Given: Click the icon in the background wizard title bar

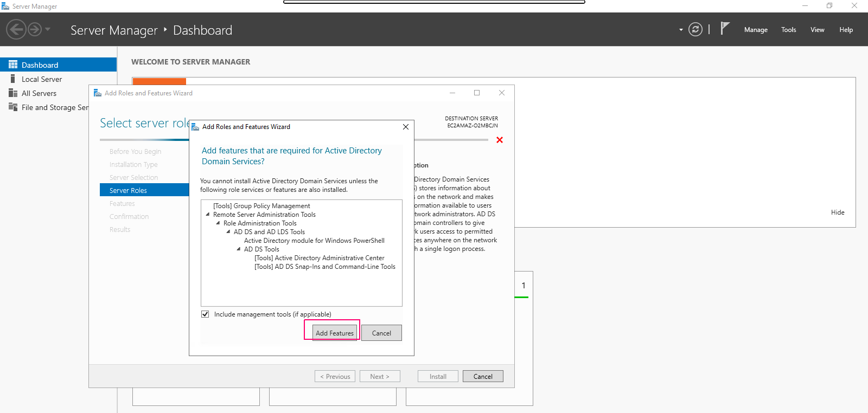Looking at the screenshot, I should click(x=98, y=93).
